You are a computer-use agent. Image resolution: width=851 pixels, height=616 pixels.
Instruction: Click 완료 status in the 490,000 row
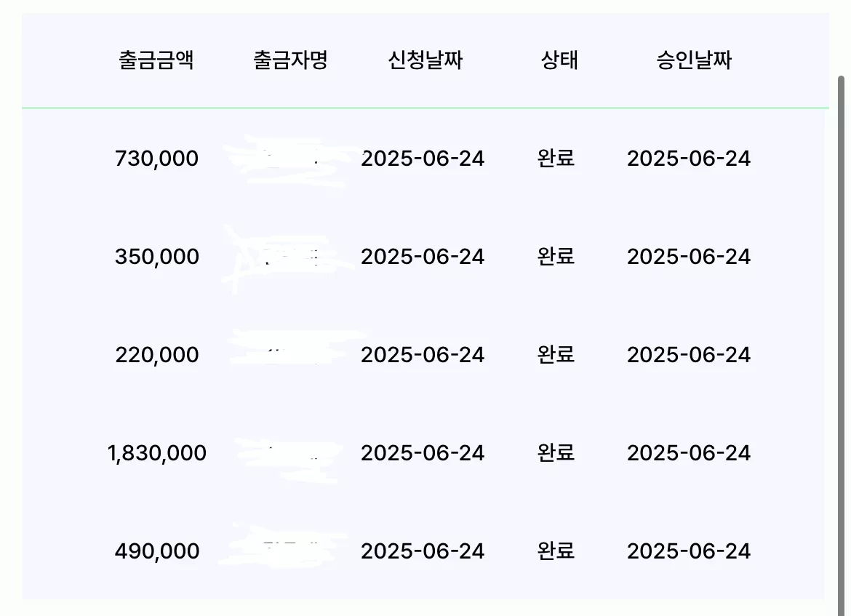556,551
